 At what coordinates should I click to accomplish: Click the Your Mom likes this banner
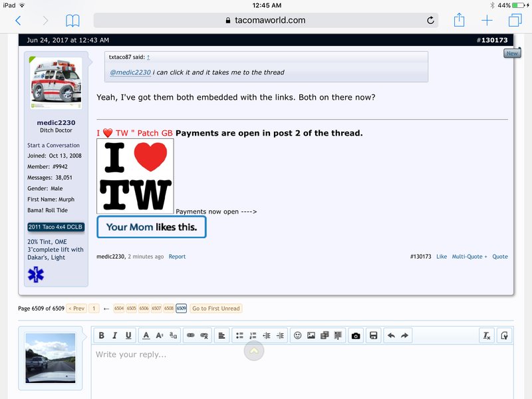point(152,227)
